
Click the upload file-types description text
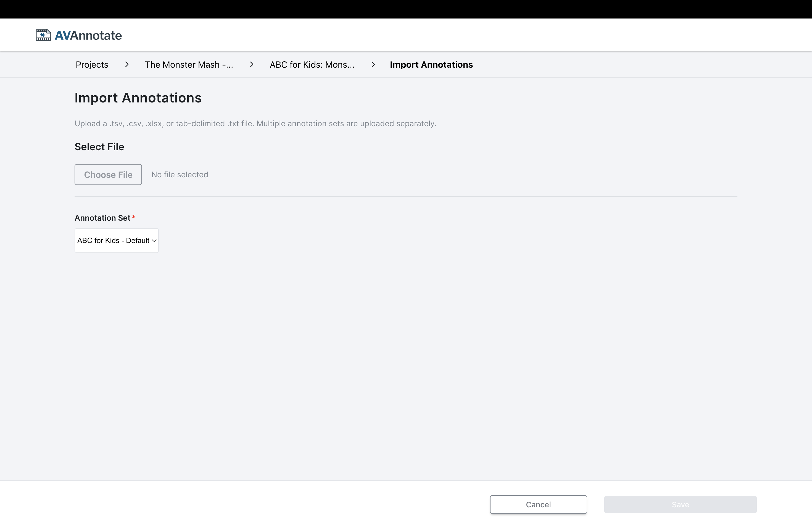pos(255,123)
